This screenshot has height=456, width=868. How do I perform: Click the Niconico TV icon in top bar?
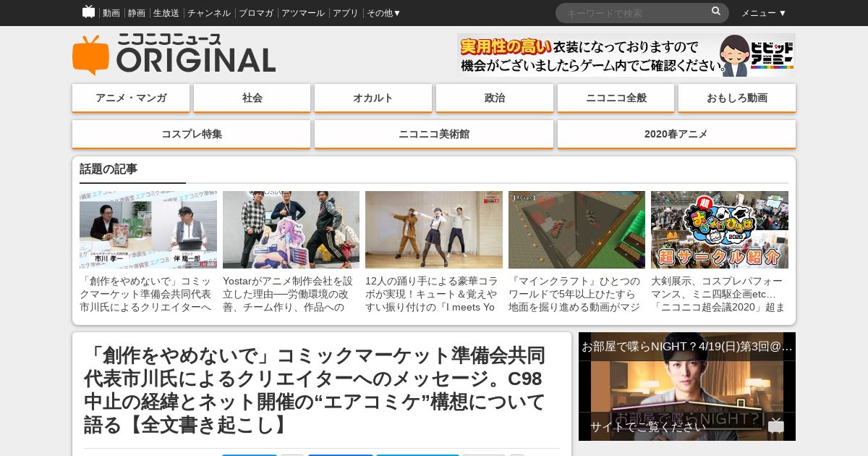[88, 12]
